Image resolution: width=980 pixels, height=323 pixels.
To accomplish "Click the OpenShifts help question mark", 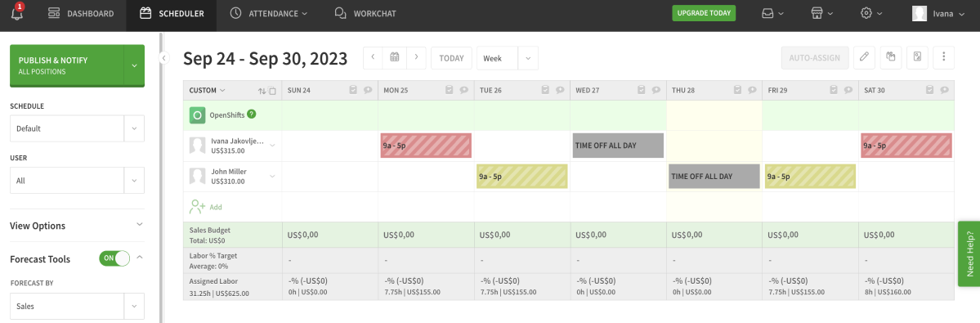I will pyautogui.click(x=251, y=114).
